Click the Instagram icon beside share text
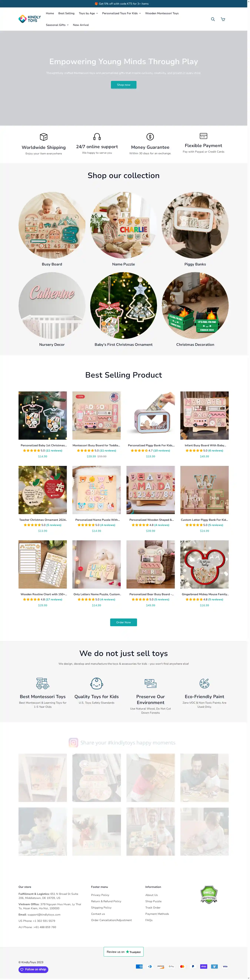 [x=73, y=743]
